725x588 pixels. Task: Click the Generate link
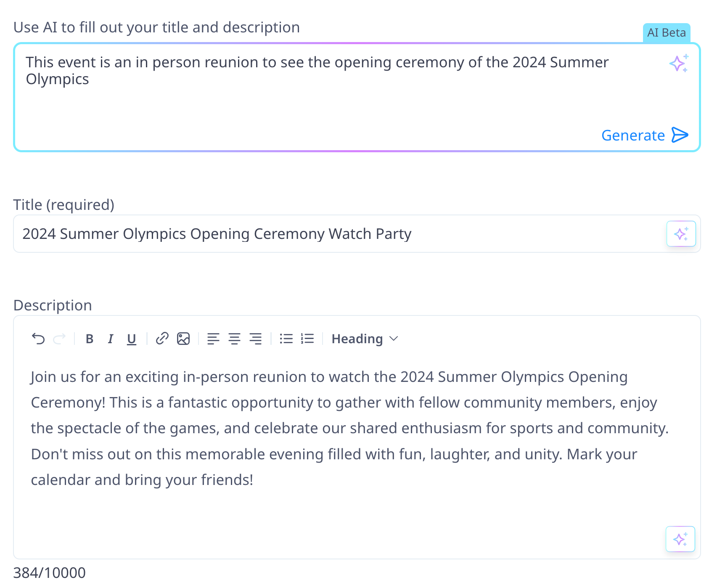(x=633, y=135)
